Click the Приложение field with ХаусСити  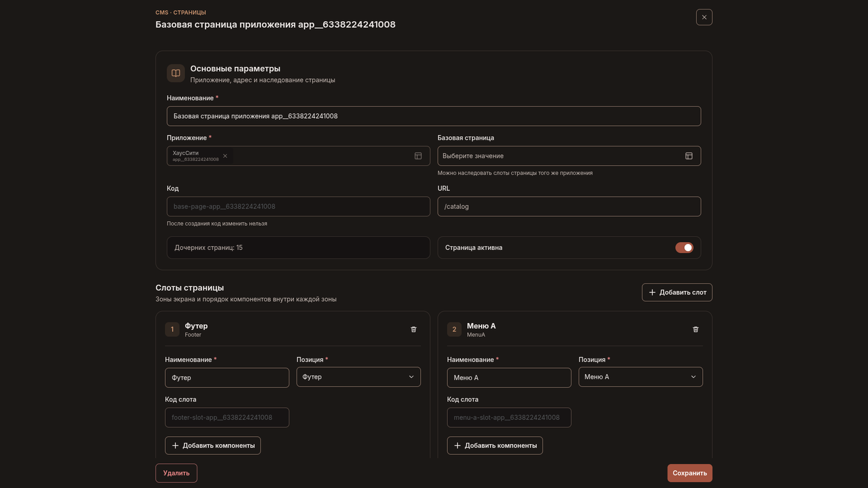pyautogui.click(x=298, y=156)
